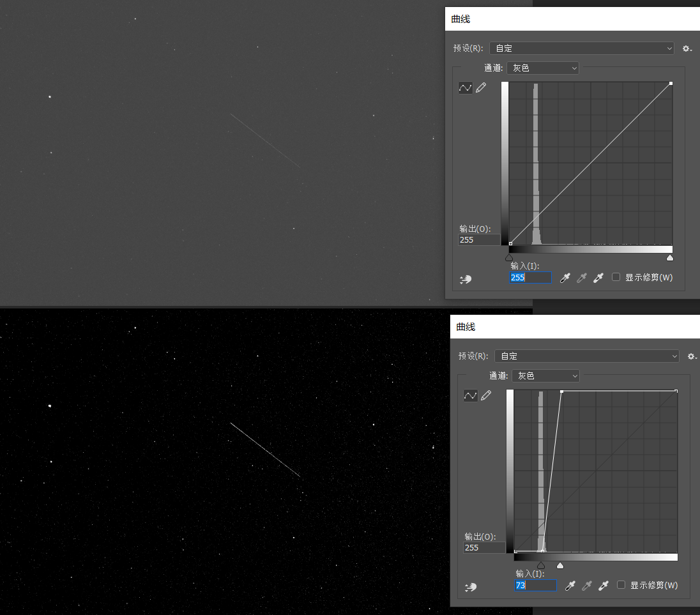Select the pencil draw tool in the input-255 dialog
This screenshot has width=700, height=615.
(481, 87)
